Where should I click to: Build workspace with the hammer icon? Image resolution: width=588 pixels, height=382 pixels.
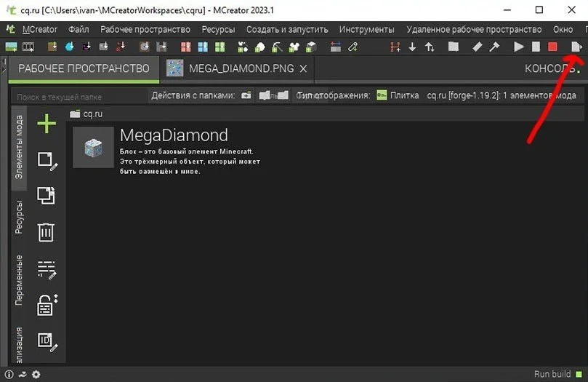pos(494,47)
